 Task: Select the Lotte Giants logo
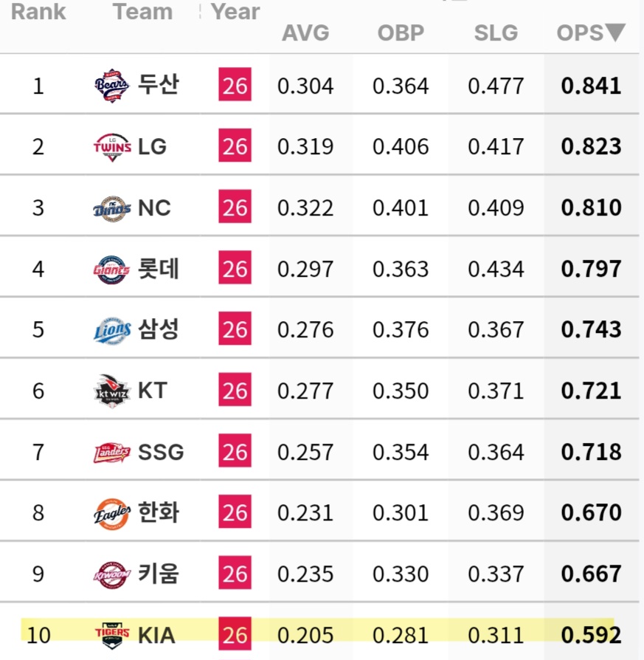click(x=111, y=269)
